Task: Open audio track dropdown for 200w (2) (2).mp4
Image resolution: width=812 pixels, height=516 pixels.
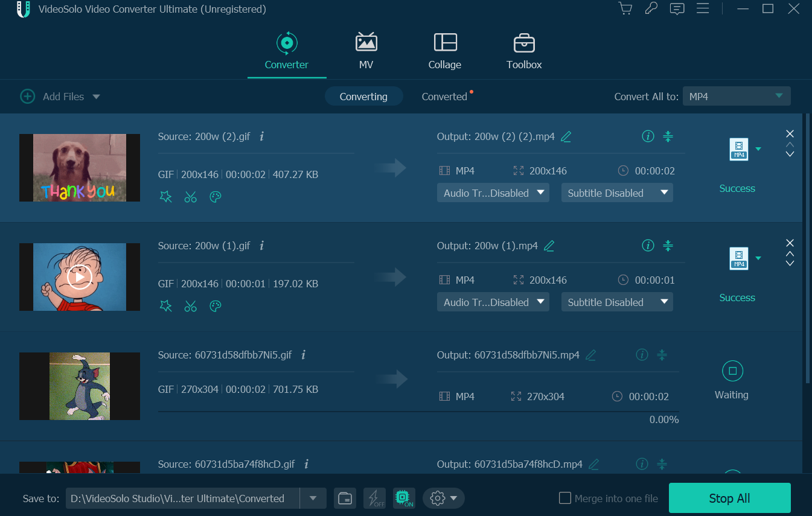Action: click(493, 193)
